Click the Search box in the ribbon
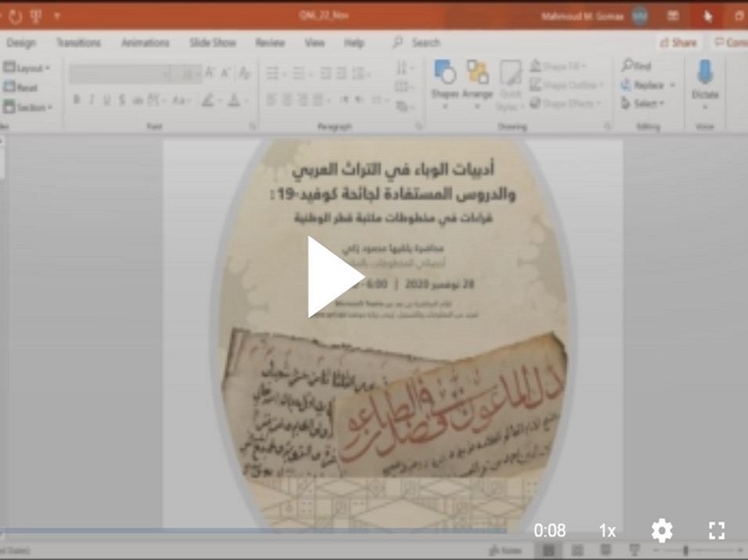748x560 pixels. (x=416, y=43)
